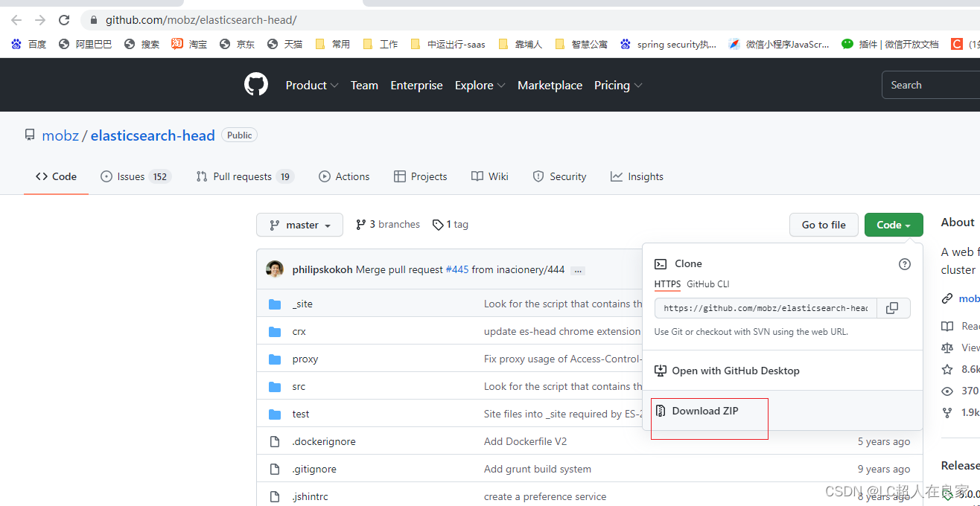This screenshot has height=506, width=980.
Task: Open the elasticsearch-head repository link
Action: pos(153,135)
